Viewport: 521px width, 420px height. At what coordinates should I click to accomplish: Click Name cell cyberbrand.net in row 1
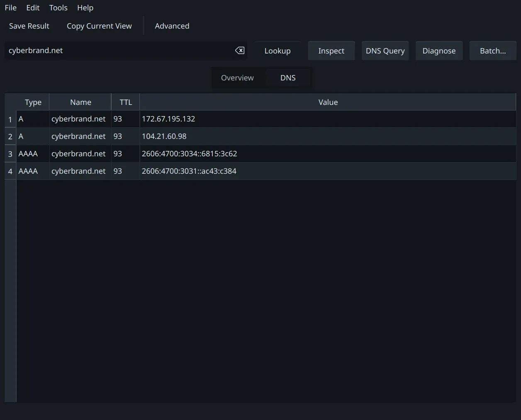point(80,119)
